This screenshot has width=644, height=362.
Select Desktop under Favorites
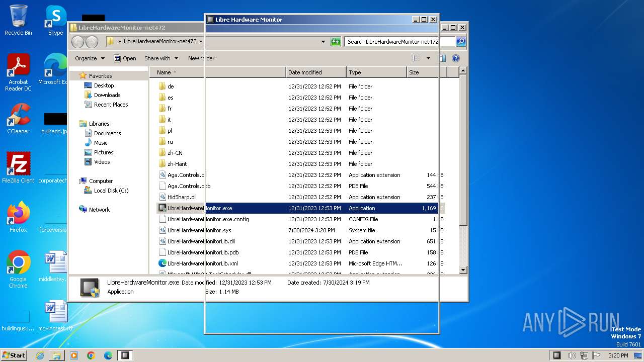coord(99,85)
